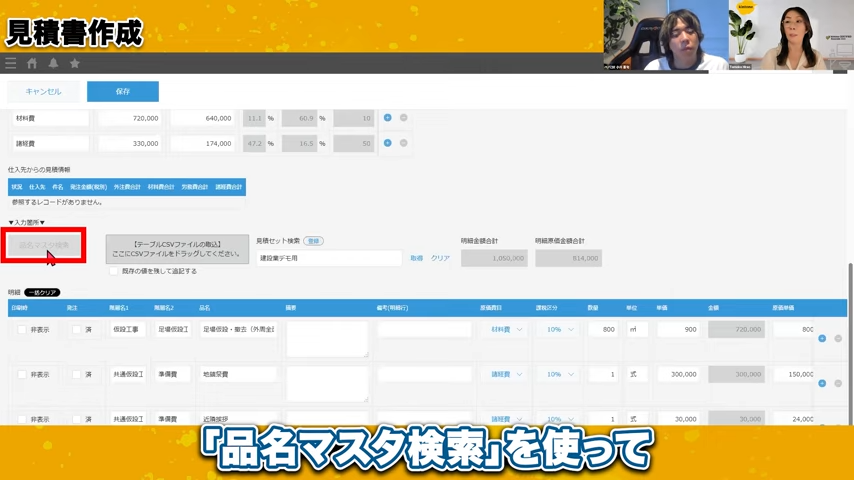This screenshot has height=480, width=854.
Task: Click 参照するレコードがありません text
Action: (x=57, y=202)
